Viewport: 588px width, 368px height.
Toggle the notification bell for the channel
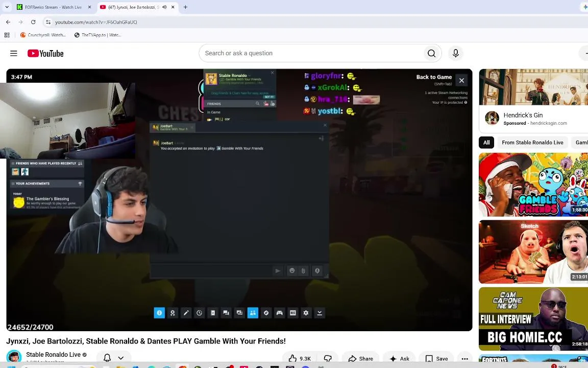[x=107, y=358]
